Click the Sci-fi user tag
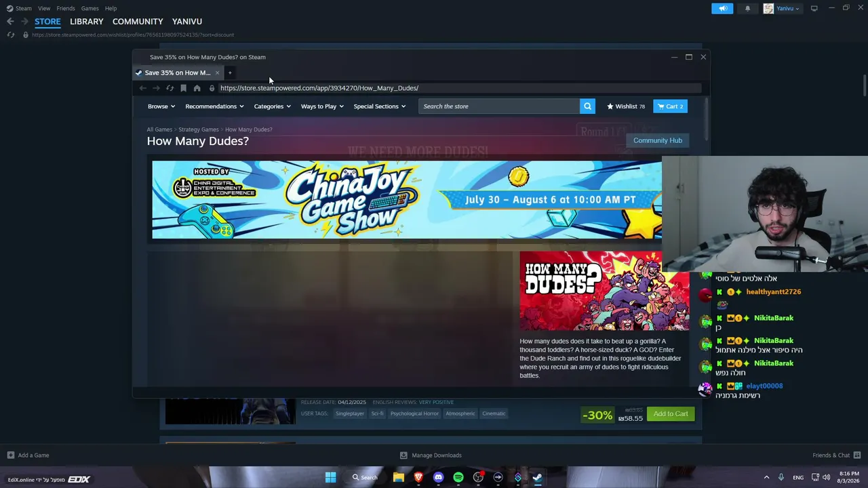Image resolution: width=868 pixels, height=488 pixels. coord(378,413)
